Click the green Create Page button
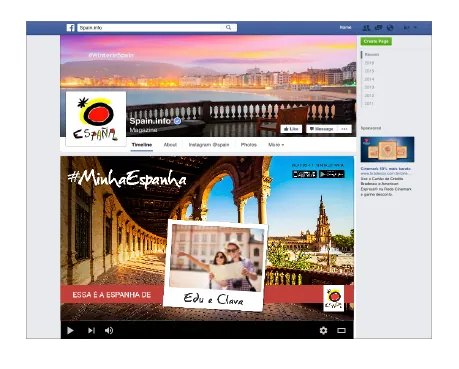The image size is (459, 369). tap(376, 41)
